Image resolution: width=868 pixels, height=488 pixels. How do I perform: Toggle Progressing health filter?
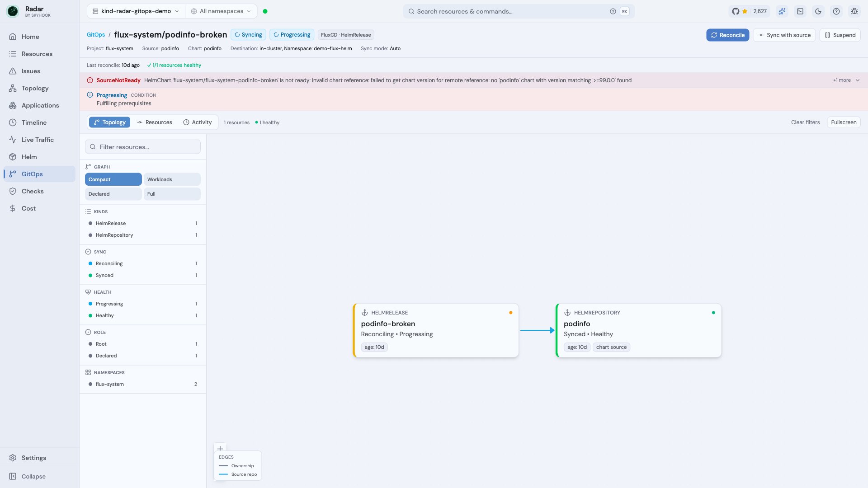point(143,304)
